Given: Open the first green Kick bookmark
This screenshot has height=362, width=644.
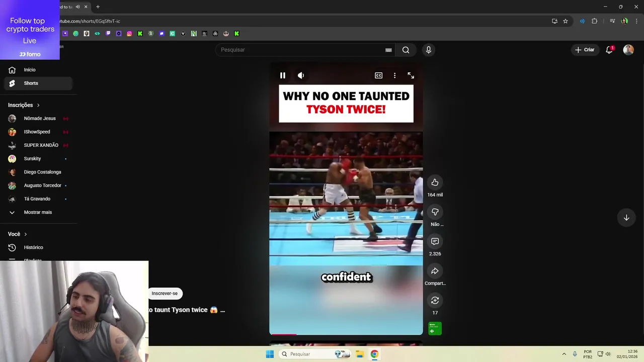Looking at the screenshot, I should click(x=140, y=34).
